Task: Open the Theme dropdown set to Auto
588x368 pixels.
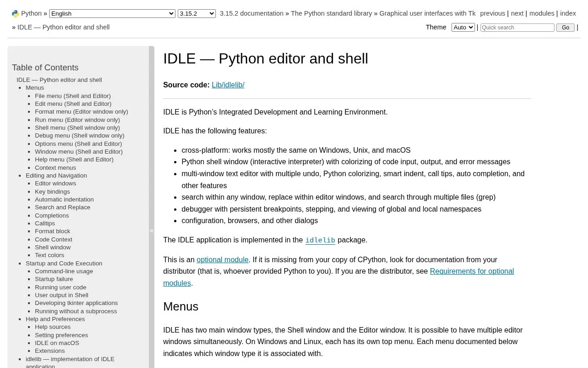Action: pyautogui.click(x=463, y=28)
